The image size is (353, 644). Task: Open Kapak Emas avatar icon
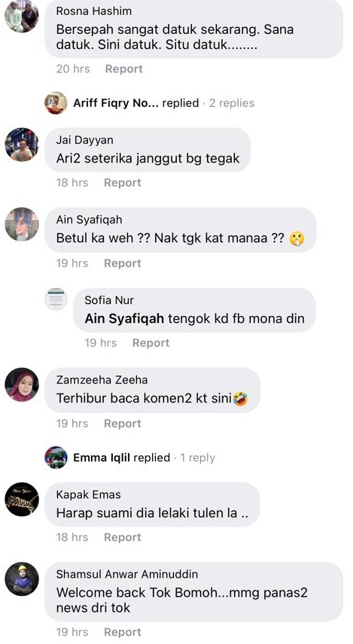click(21, 499)
